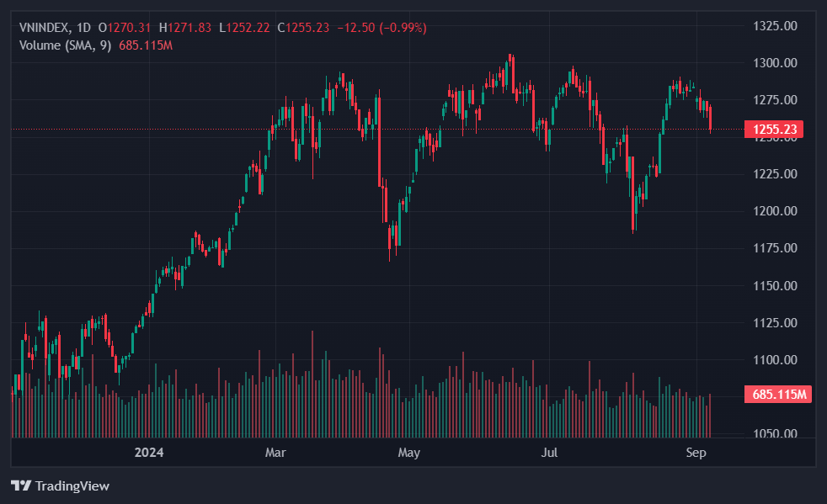Click the 1100.00 price axis label
This screenshot has width=827, height=504.
click(x=774, y=360)
